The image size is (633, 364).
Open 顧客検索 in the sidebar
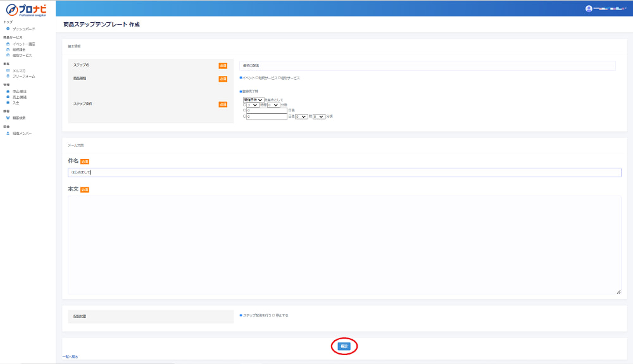tap(19, 118)
